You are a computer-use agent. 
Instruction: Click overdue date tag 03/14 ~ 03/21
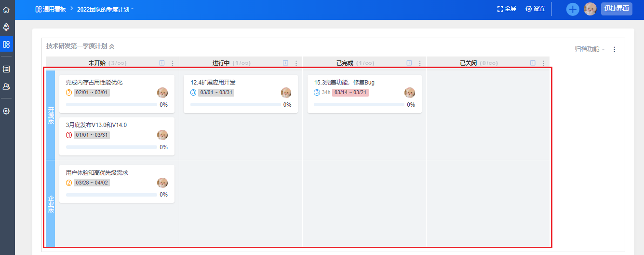[x=350, y=93]
